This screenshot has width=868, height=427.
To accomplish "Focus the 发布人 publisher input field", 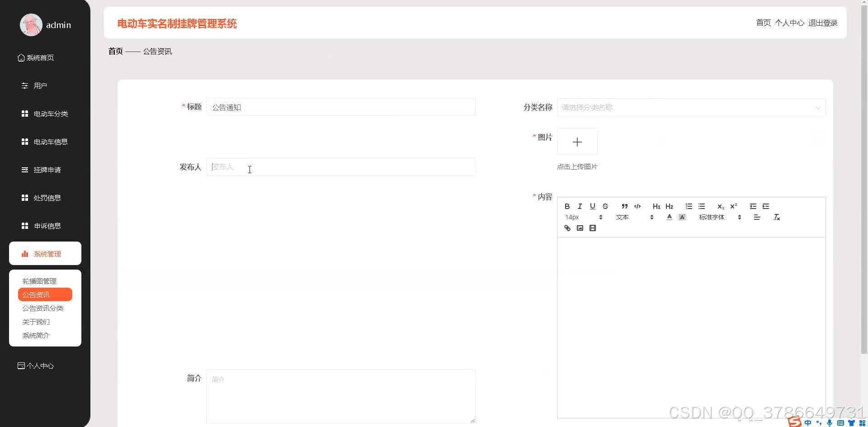I will point(340,167).
